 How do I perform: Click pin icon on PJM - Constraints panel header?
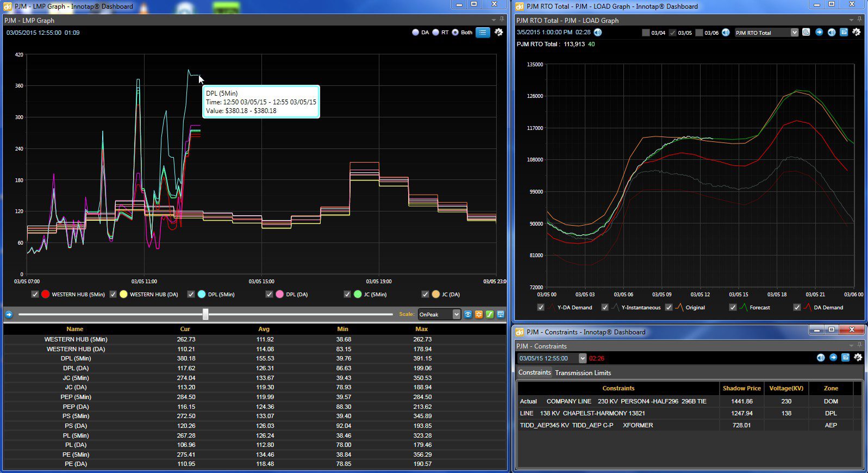point(860,345)
